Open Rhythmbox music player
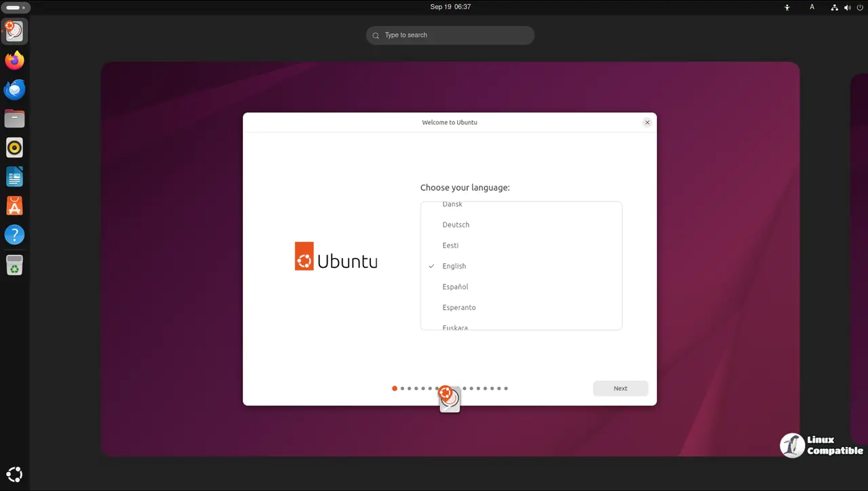 (14, 147)
